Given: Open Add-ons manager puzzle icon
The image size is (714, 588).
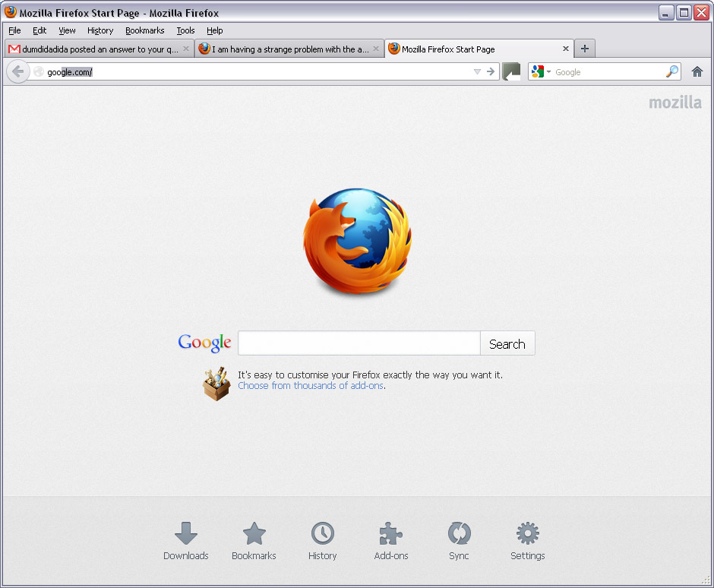Looking at the screenshot, I should coord(390,541).
